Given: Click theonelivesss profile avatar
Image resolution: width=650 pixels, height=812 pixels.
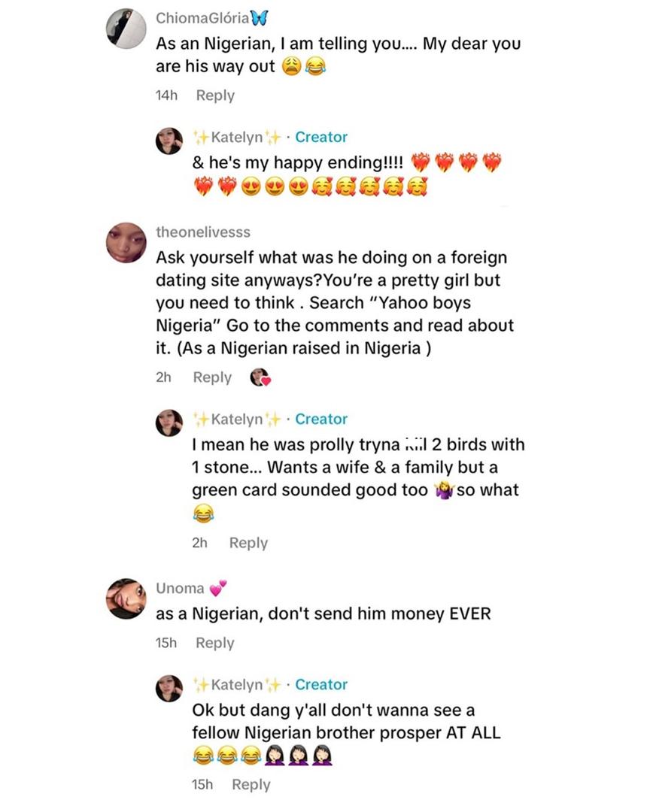Looking at the screenshot, I should tap(126, 242).
